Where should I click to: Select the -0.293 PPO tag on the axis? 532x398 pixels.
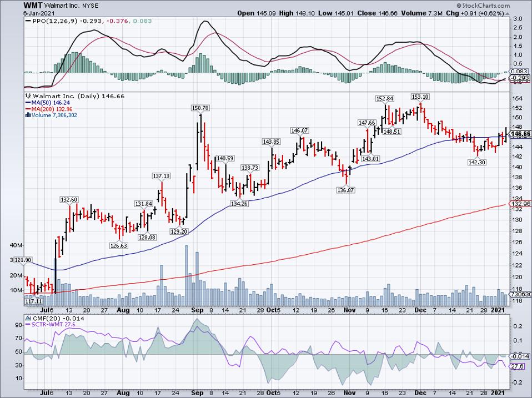(520, 78)
